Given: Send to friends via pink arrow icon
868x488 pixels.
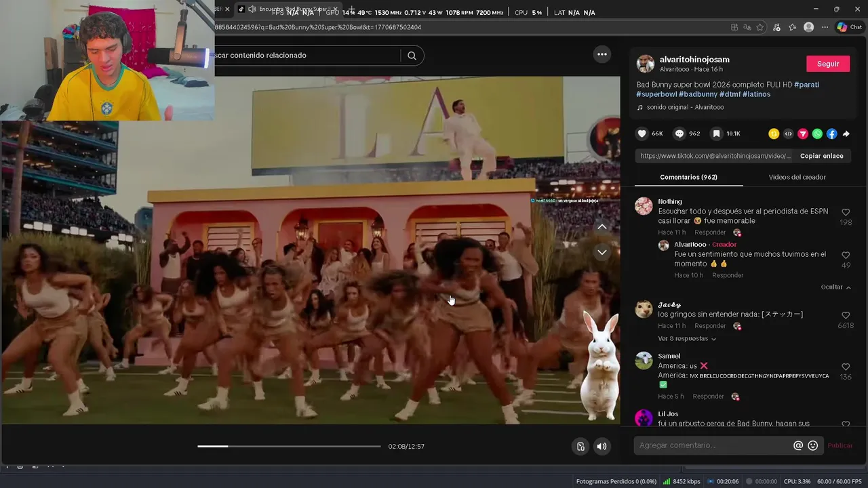Looking at the screenshot, I should [803, 134].
